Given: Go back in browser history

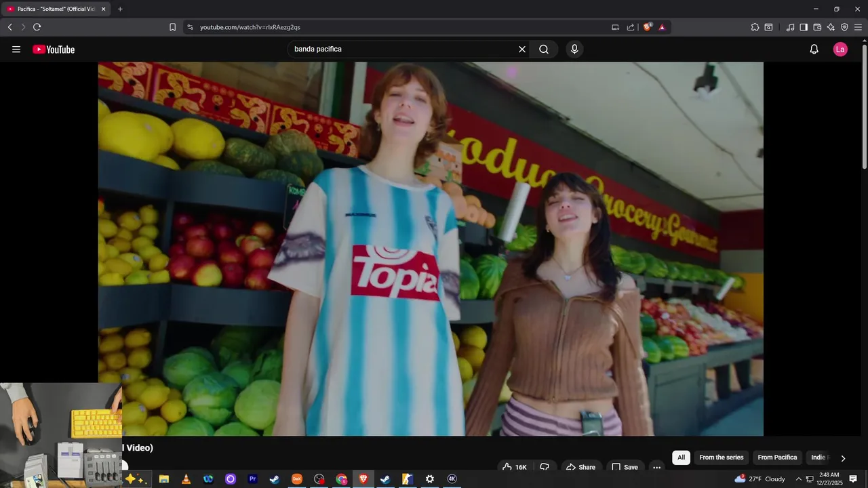Looking at the screenshot, I should click(x=10, y=27).
